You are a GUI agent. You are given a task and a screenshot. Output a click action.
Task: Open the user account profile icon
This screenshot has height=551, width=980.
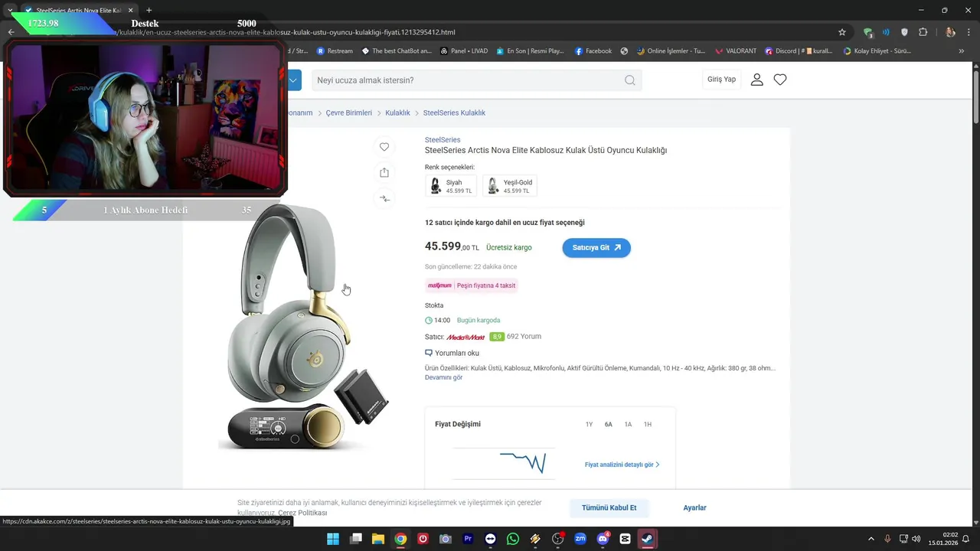(756, 80)
